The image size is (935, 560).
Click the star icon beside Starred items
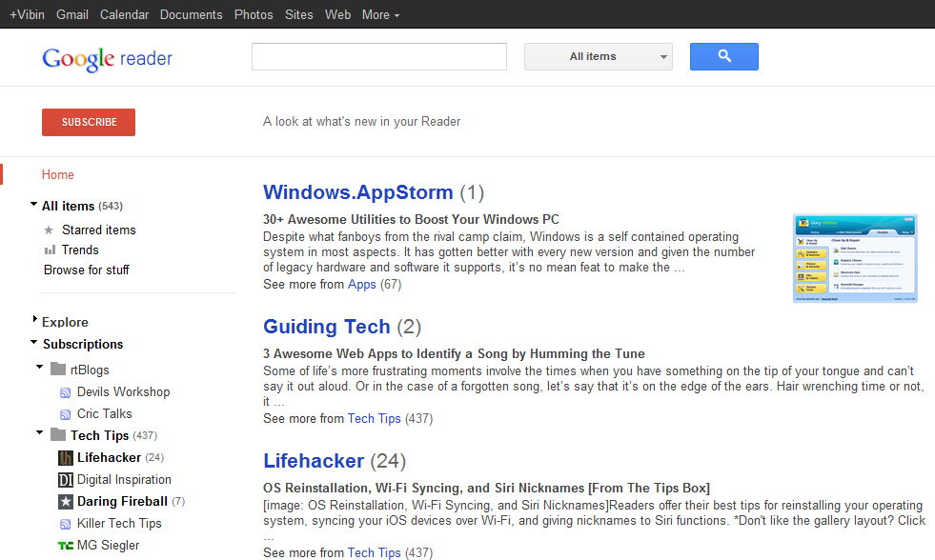pyautogui.click(x=49, y=230)
